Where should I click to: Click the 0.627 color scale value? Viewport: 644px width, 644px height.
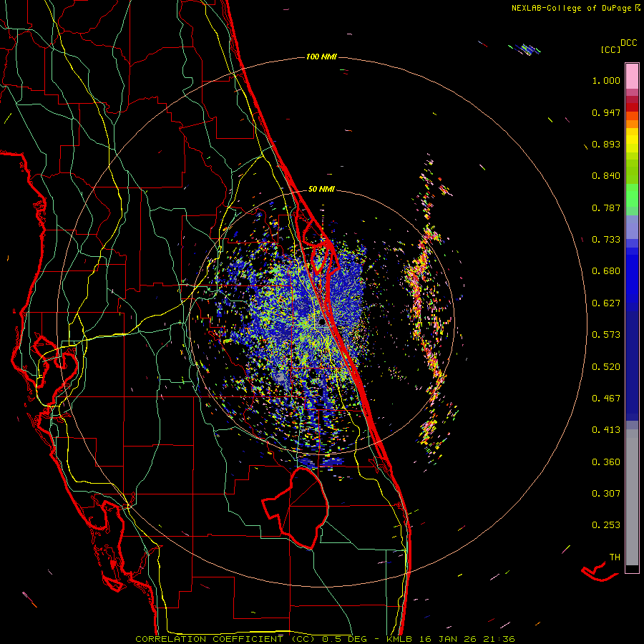point(606,303)
